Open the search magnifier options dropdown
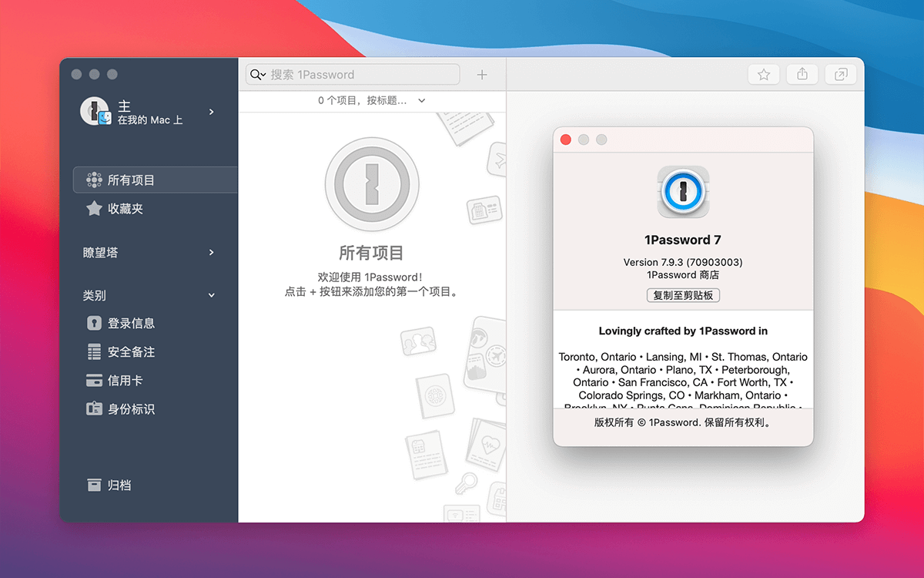Image resolution: width=924 pixels, height=578 pixels. coord(257,75)
